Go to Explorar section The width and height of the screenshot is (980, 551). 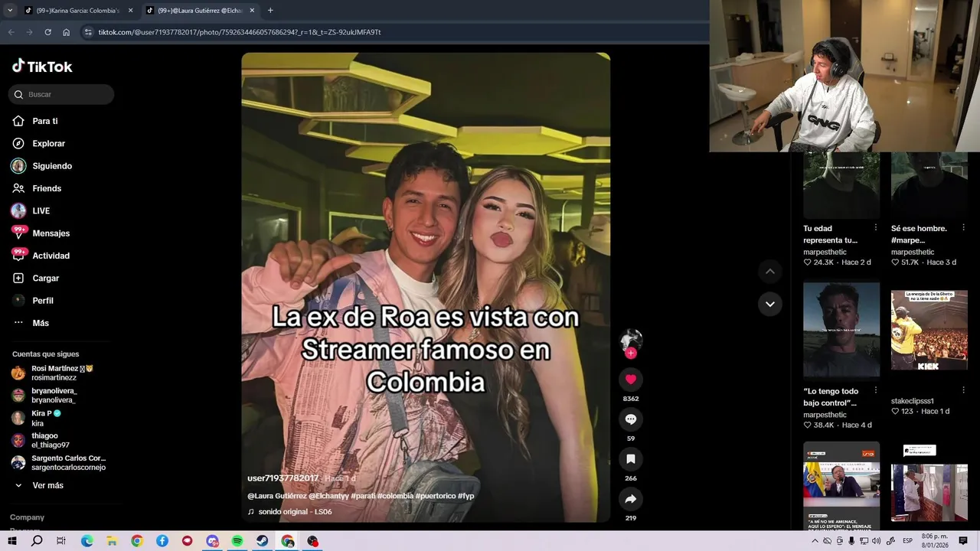(39, 143)
